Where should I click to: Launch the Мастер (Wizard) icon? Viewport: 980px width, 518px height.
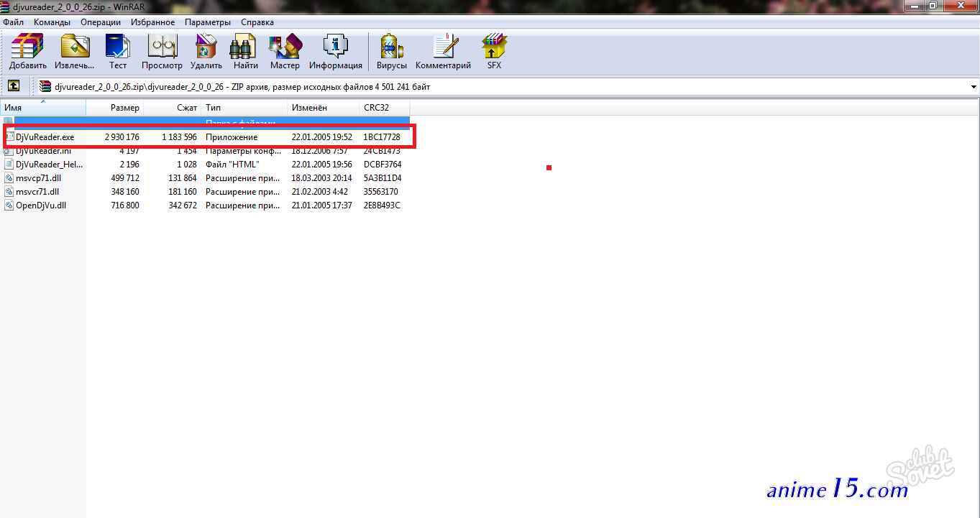click(x=285, y=46)
